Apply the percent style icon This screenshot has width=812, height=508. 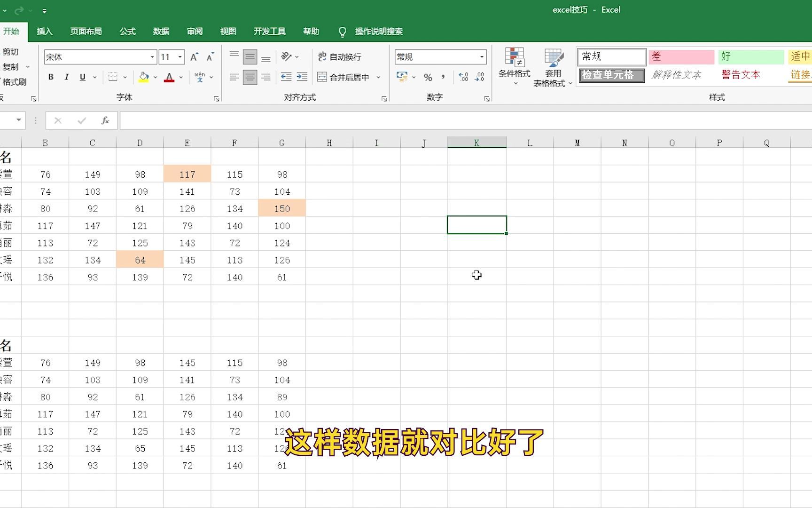(x=428, y=77)
